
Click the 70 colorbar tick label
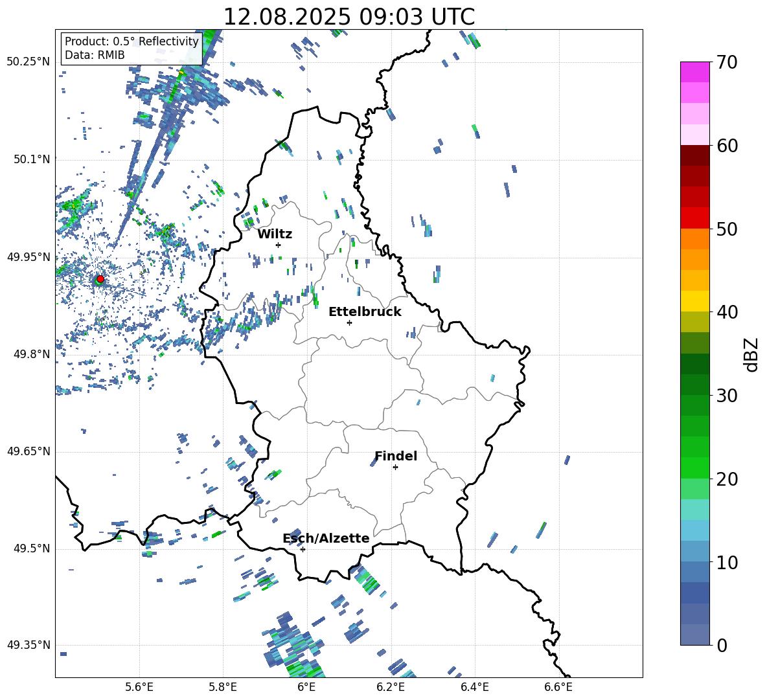[727, 62]
